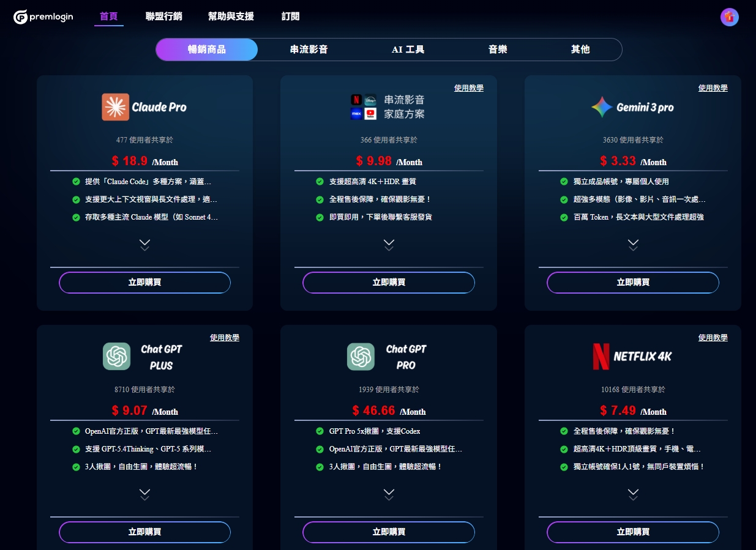Screen dimensions: 756x550
Task: Expand the 串流影音家庭方案 details chevron
Action: 389,245
